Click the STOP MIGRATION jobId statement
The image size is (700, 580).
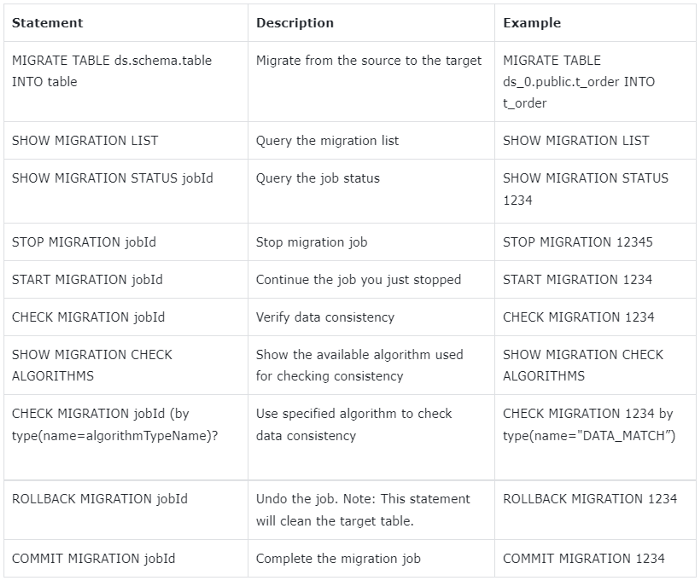84,242
